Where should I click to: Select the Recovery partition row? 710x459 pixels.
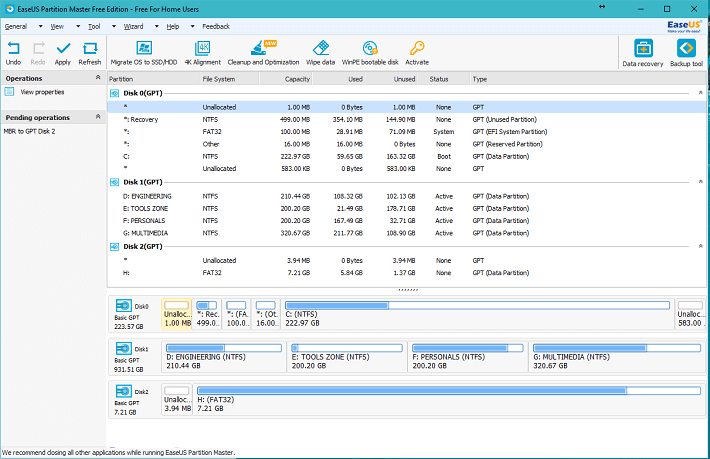407,120
